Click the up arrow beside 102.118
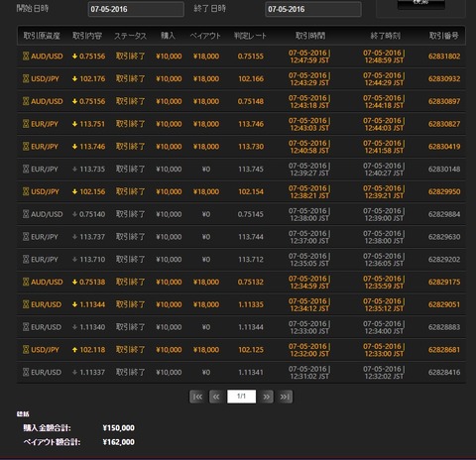Image resolution: width=476 pixels, height=460 pixels. coord(74,350)
